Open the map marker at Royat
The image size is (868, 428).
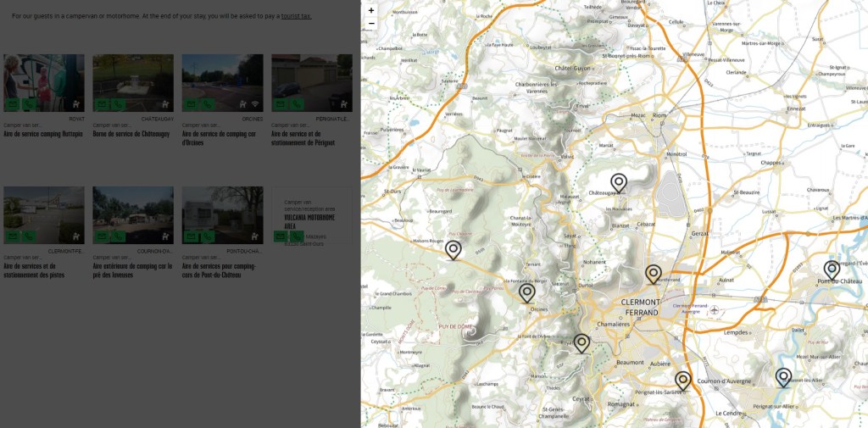pyautogui.click(x=581, y=342)
